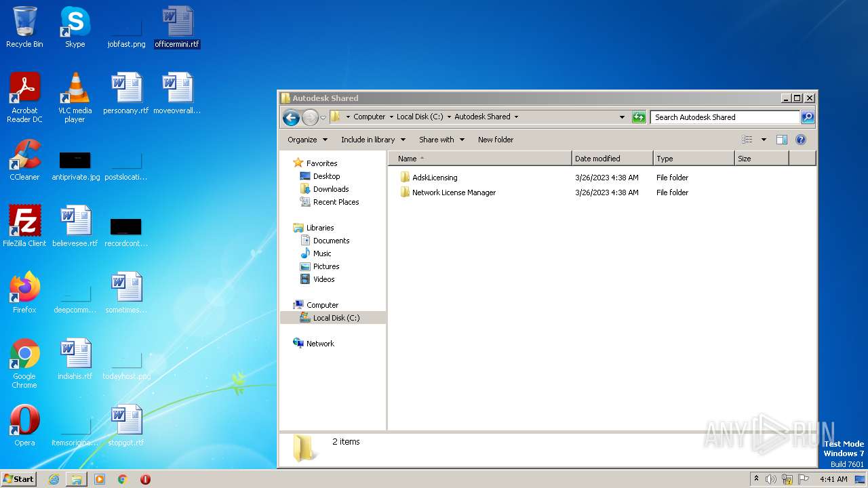Open the view options dropdown arrow
The height and width of the screenshot is (488, 868).
(764, 140)
